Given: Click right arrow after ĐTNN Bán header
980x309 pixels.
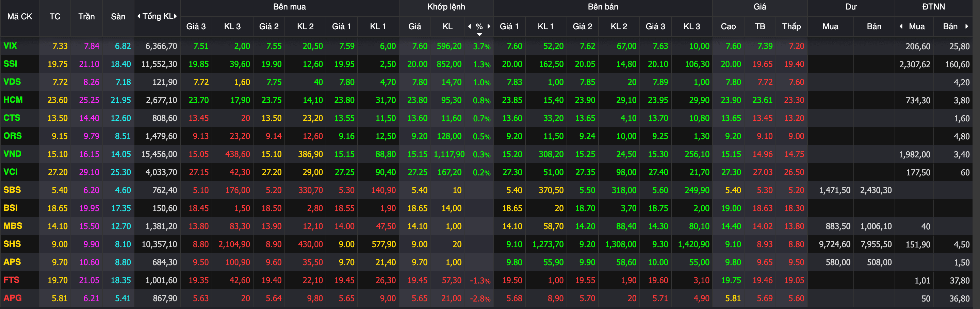Looking at the screenshot, I should click(967, 26).
